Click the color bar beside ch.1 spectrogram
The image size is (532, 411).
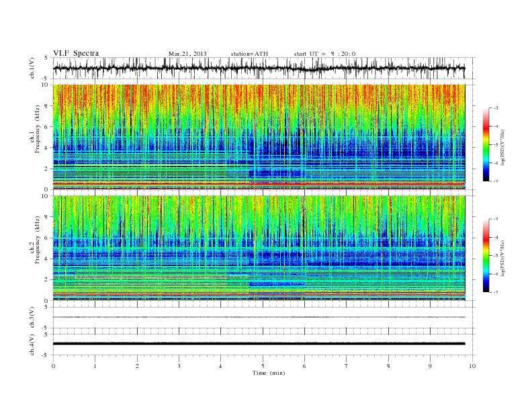(486, 145)
